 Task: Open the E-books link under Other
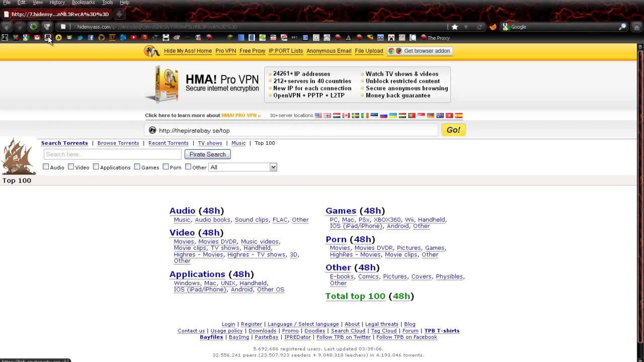[x=342, y=277]
